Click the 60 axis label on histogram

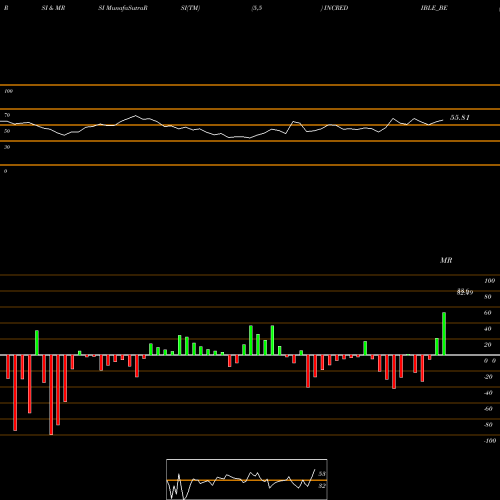[487, 313]
